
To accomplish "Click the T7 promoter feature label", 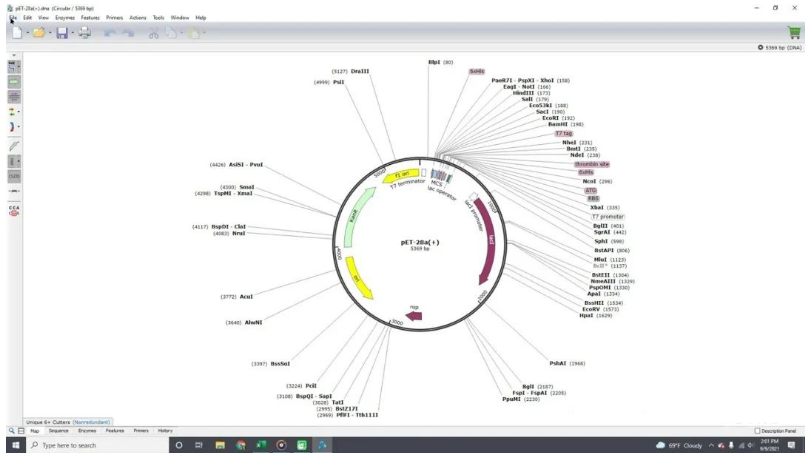I will coord(607,216).
